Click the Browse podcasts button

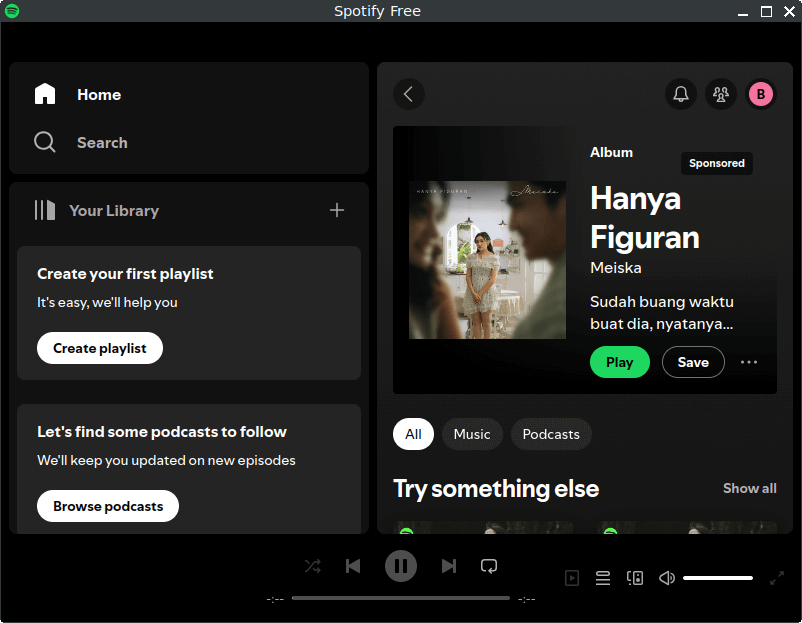pyautogui.click(x=108, y=506)
